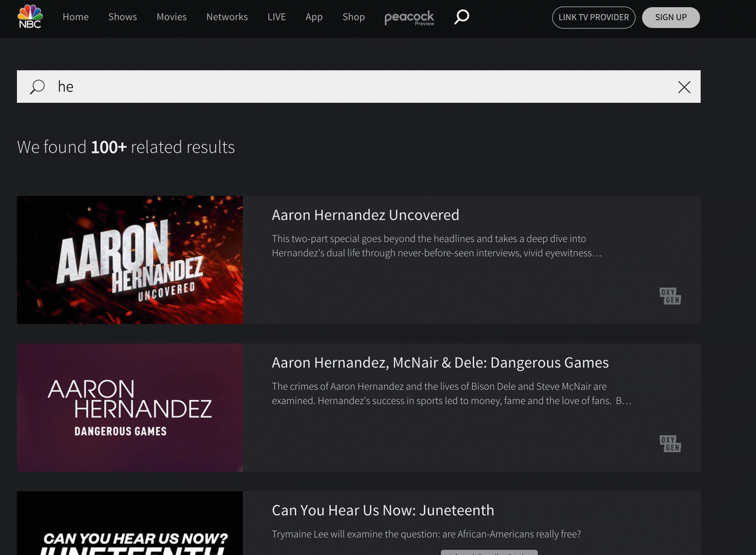The height and width of the screenshot is (555, 756).
Task: Open the Aaron Hernandez Uncovered thumbnail
Action: (x=130, y=260)
